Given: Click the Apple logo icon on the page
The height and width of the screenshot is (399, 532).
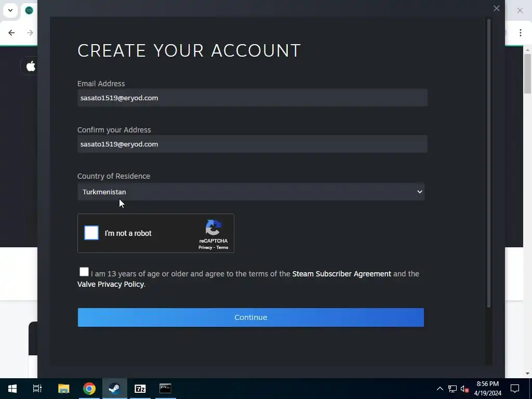Looking at the screenshot, I should 31,66.
